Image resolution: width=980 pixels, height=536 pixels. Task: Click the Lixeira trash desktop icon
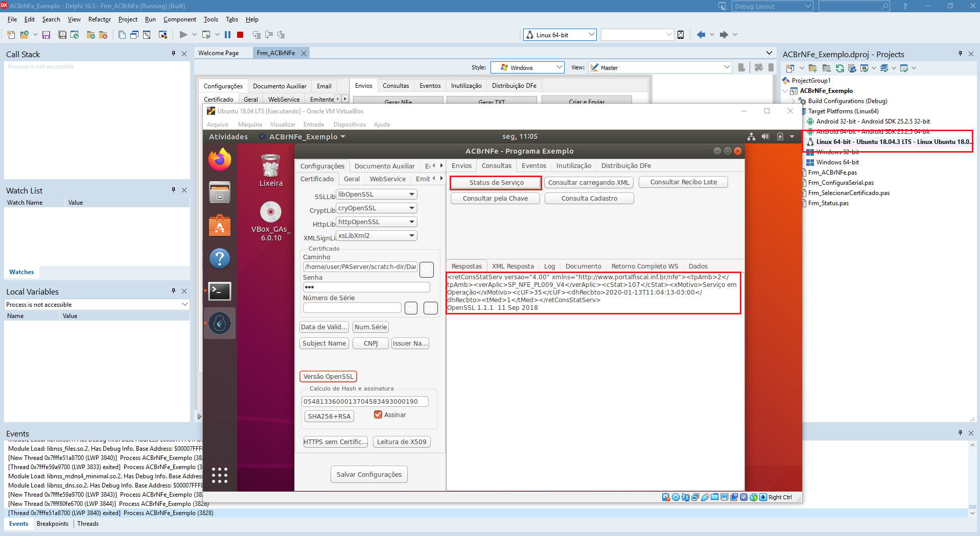point(271,170)
